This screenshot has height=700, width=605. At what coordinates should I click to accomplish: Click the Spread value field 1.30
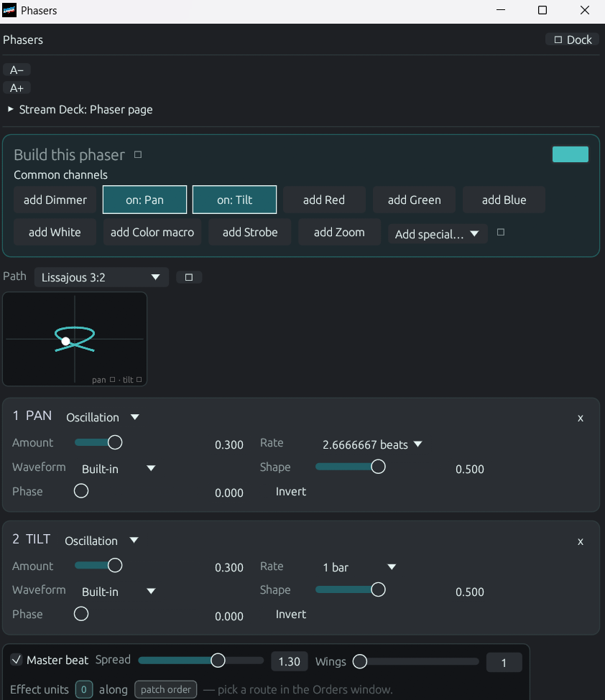[290, 662]
